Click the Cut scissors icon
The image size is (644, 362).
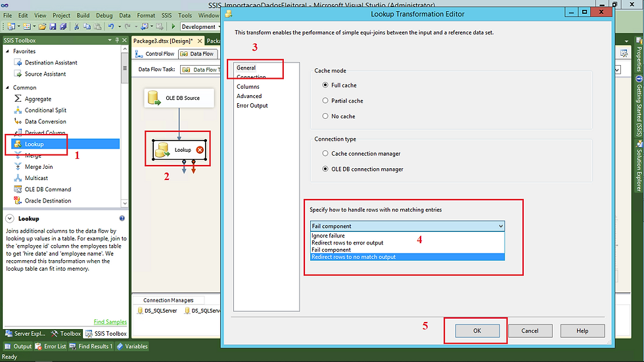click(x=76, y=27)
